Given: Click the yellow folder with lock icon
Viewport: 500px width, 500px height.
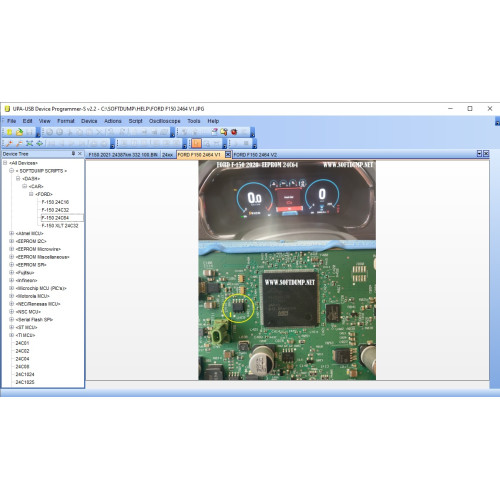Looking at the screenshot, I should [224, 132].
